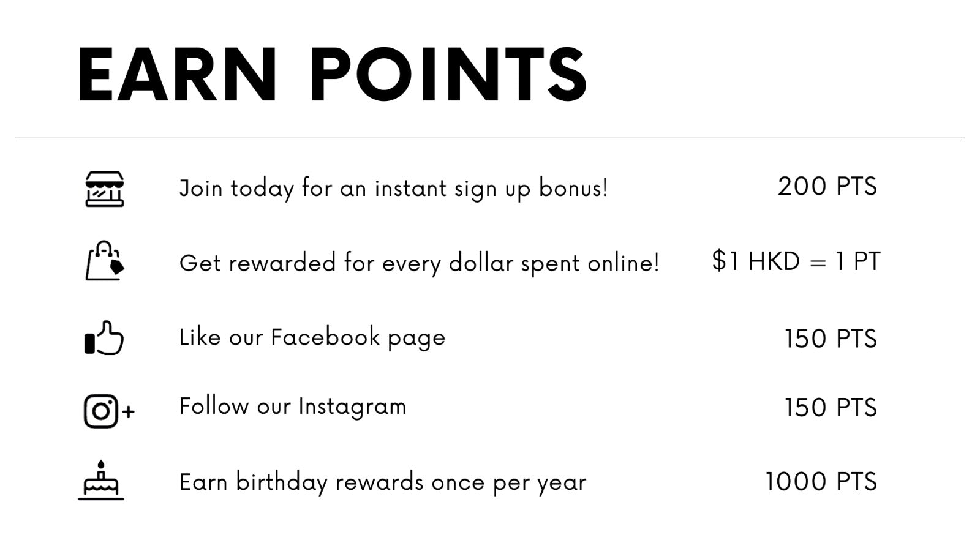Click the thumbs-up Facebook like icon
Image resolution: width=980 pixels, height=551 pixels.
tap(104, 337)
